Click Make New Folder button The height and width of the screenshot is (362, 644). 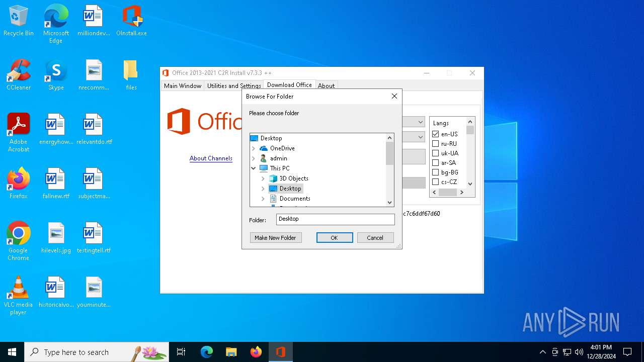coord(275,238)
